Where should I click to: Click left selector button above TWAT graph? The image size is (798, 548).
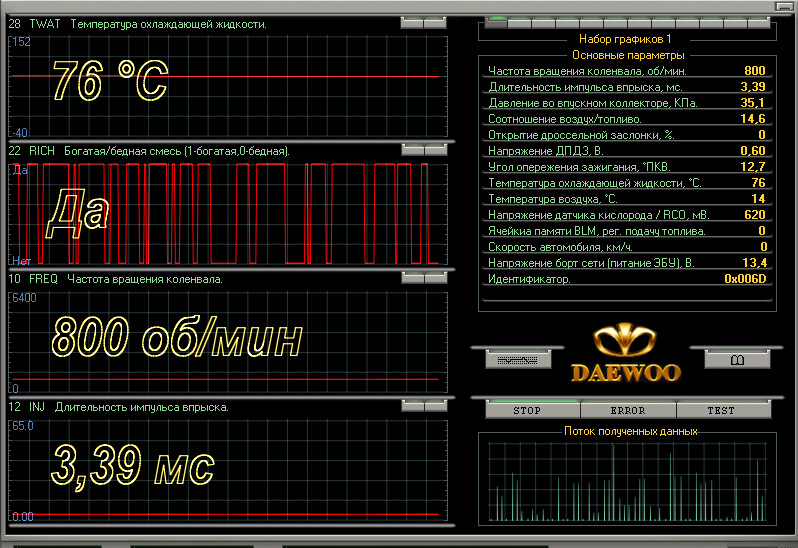click(412, 22)
